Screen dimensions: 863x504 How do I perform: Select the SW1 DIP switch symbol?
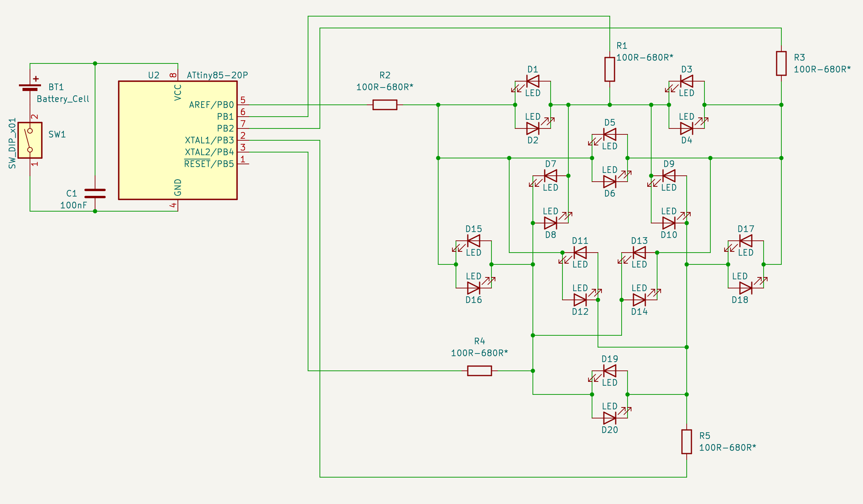point(30,140)
